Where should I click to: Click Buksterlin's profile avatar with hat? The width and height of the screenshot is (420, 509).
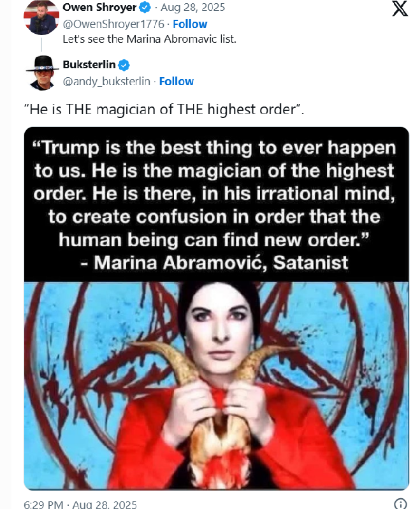(42, 73)
